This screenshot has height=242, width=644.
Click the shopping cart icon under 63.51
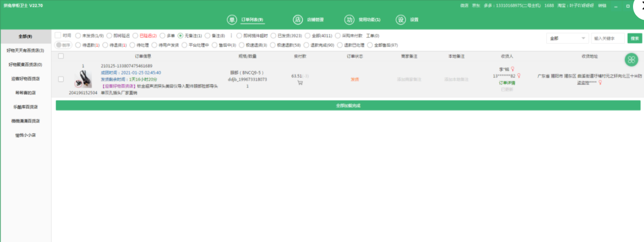(x=300, y=83)
